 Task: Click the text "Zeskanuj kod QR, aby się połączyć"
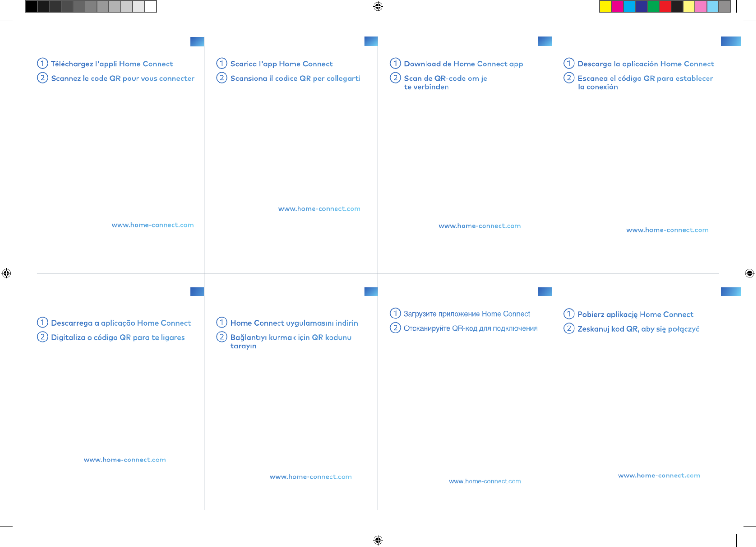click(x=638, y=329)
